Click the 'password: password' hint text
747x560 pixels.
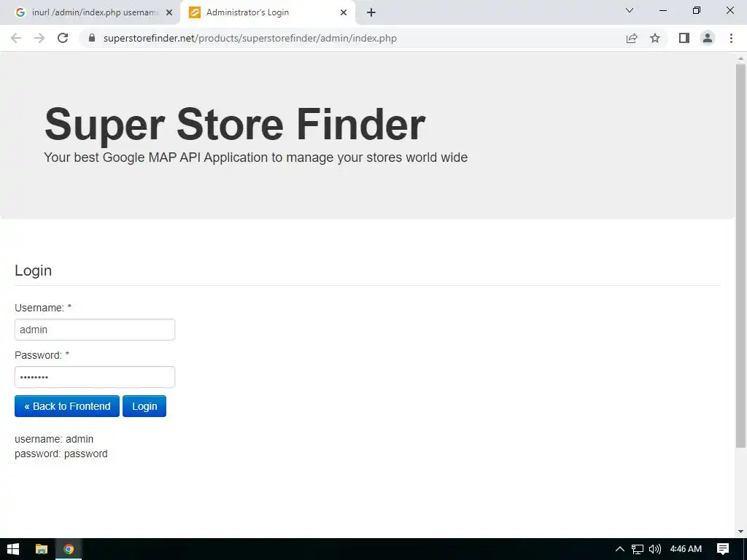61,454
